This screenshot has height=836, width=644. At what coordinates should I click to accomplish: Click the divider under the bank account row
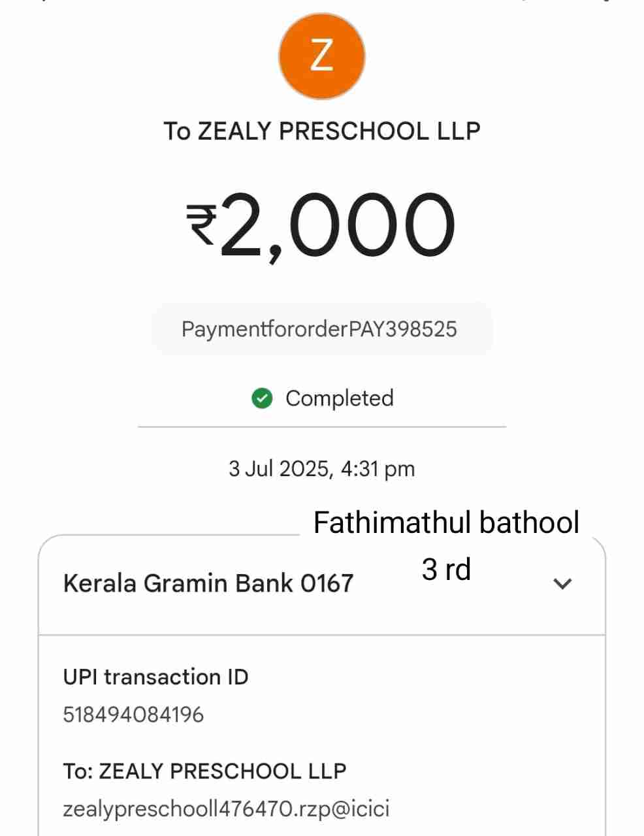tap(322, 634)
